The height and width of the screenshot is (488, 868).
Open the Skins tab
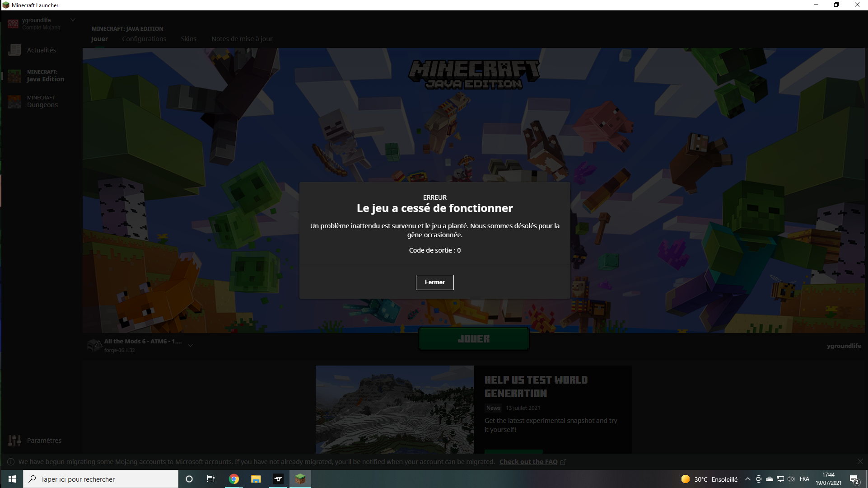[189, 39]
